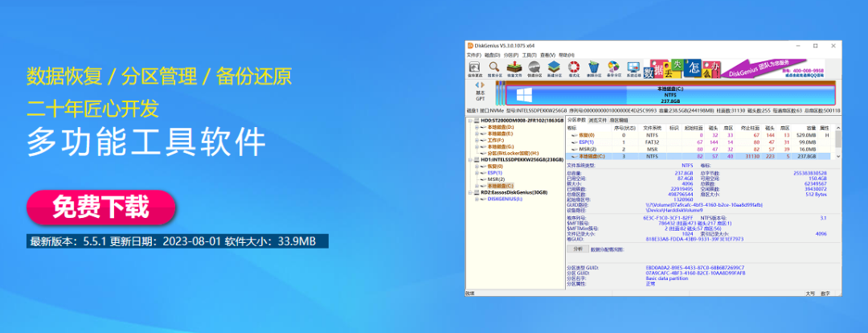Select the 恢复(0) row in partition table

pyautogui.click(x=700, y=135)
